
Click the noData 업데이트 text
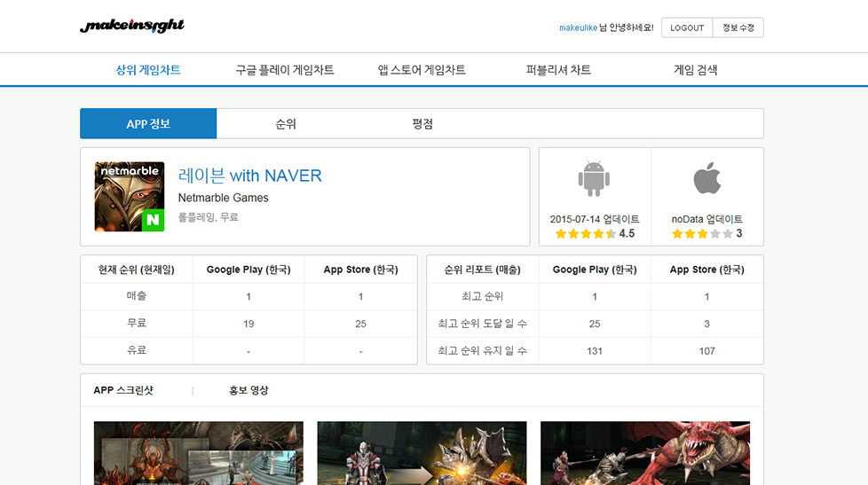point(706,219)
